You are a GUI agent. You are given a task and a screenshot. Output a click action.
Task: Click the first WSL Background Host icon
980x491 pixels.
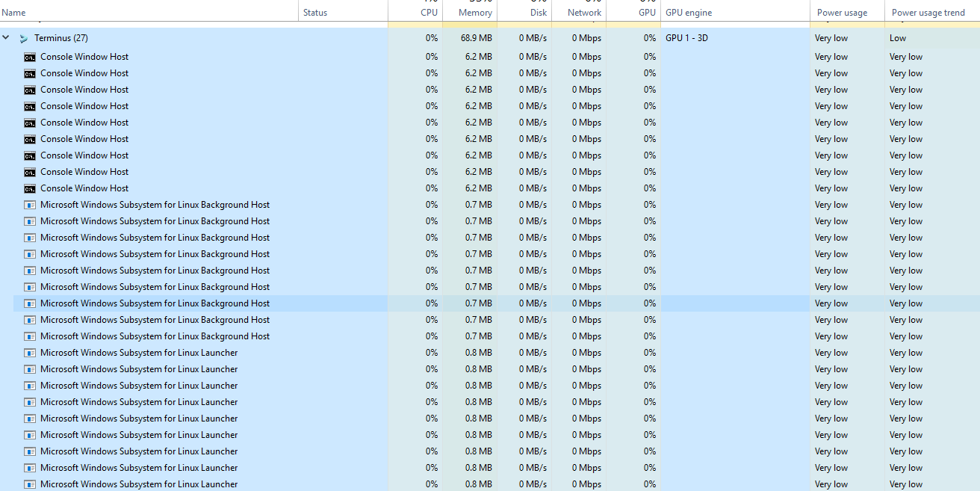(29, 204)
